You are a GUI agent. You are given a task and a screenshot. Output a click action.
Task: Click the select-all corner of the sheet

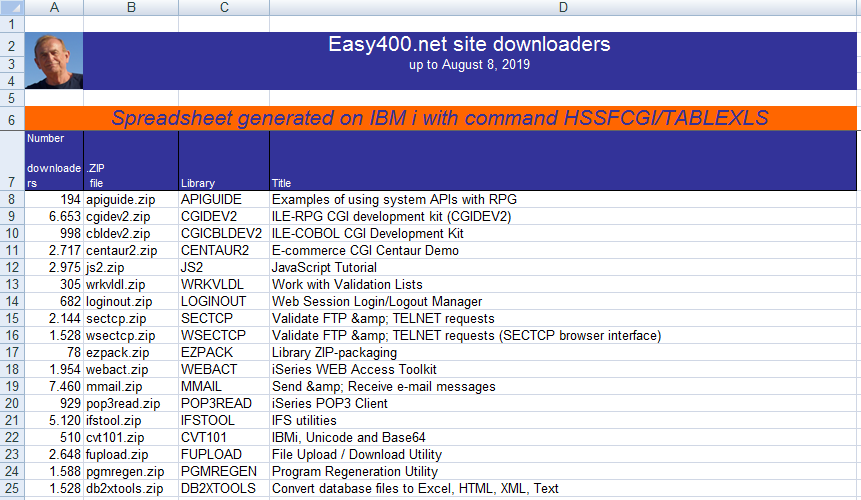point(12,7)
